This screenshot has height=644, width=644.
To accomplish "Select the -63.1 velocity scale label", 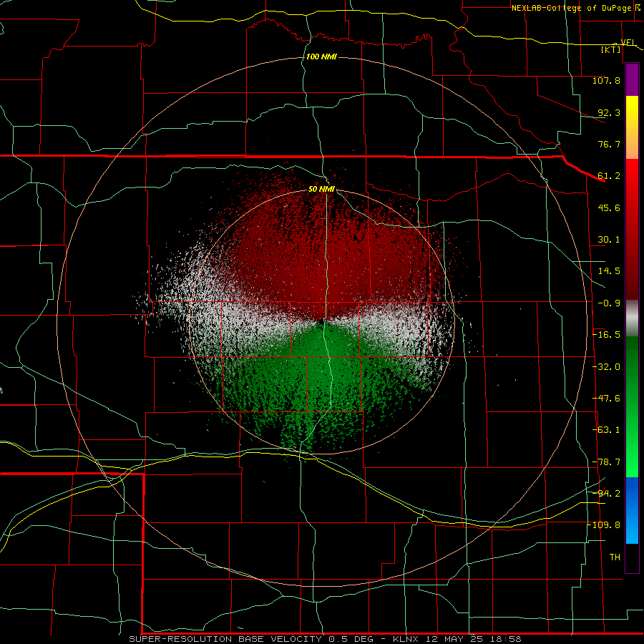I will 606,430.
